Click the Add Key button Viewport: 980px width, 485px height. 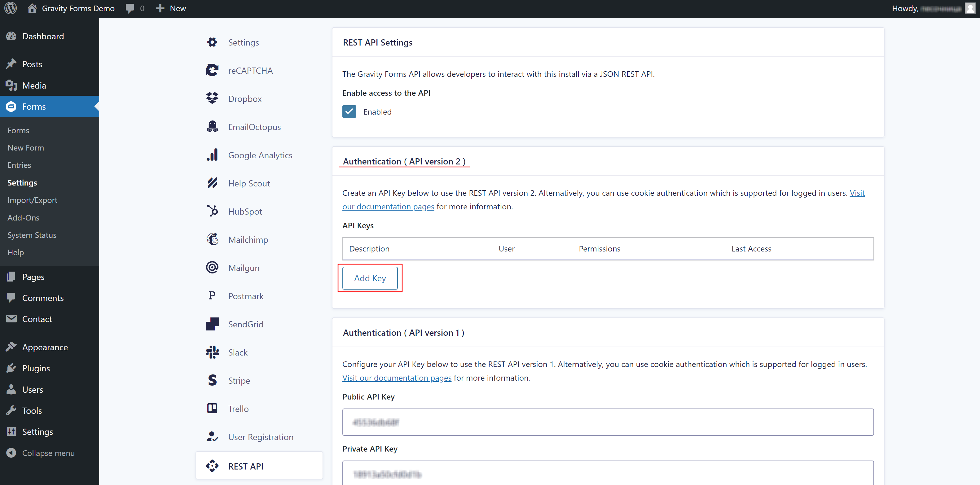pyautogui.click(x=370, y=278)
